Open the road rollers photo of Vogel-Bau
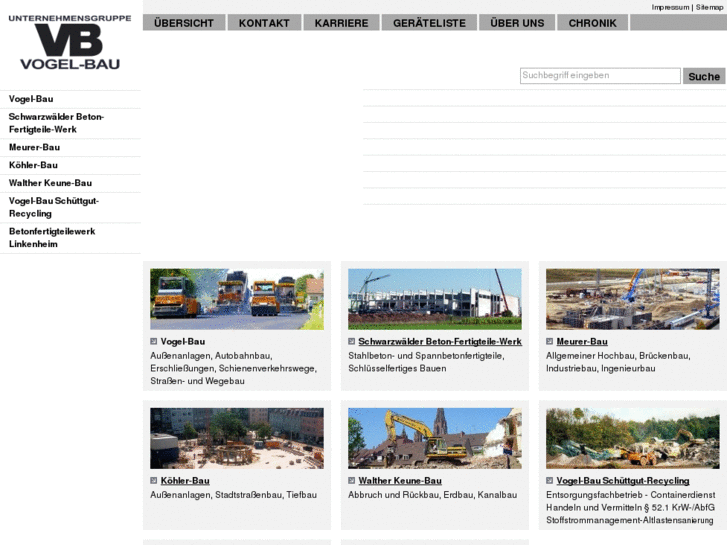 [237, 299]
